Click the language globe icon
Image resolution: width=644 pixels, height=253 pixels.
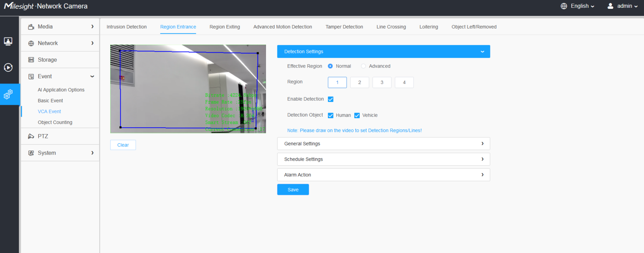(x=564, y=6)
